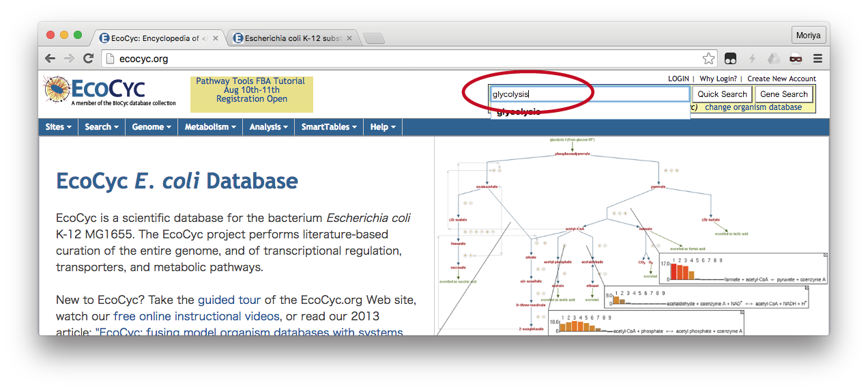The height and width of the screenshot is (390, 868).
Task: Open the EcoCyc: fusing model organism article link
Action: tap(251, 333)
